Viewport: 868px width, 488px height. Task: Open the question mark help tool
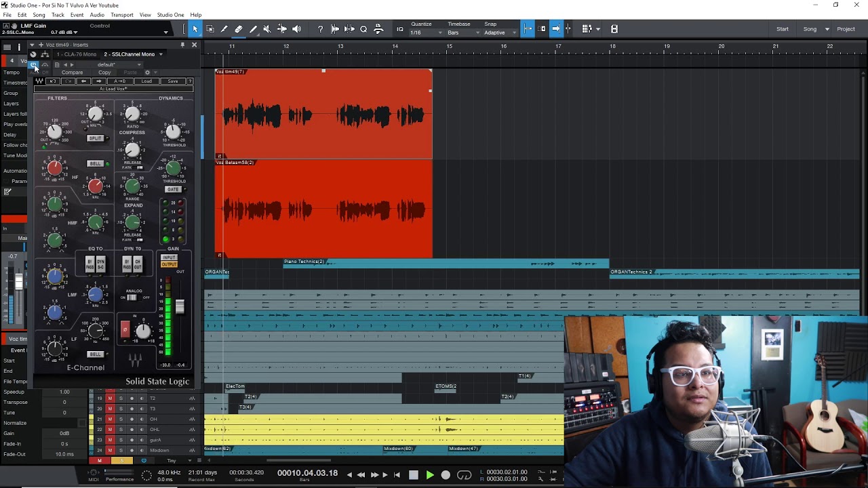click(320, 29)
